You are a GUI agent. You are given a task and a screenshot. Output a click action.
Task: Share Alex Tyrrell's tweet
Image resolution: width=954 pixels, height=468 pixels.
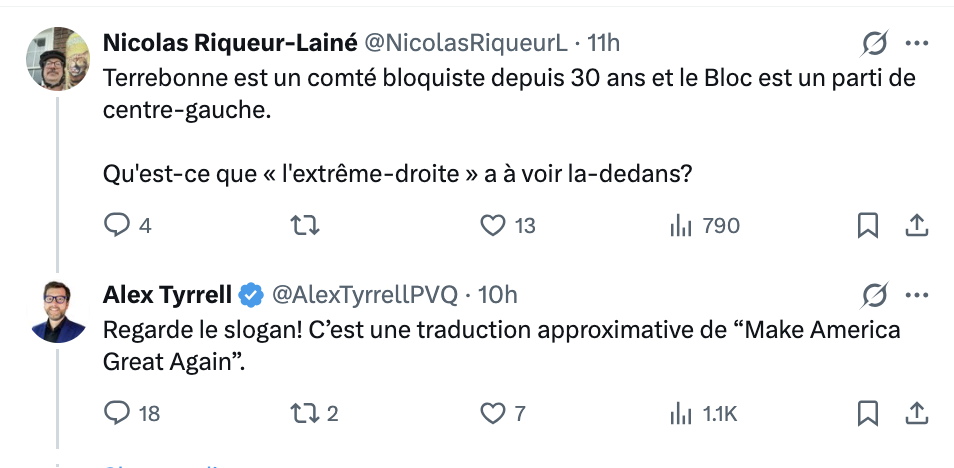916,412
